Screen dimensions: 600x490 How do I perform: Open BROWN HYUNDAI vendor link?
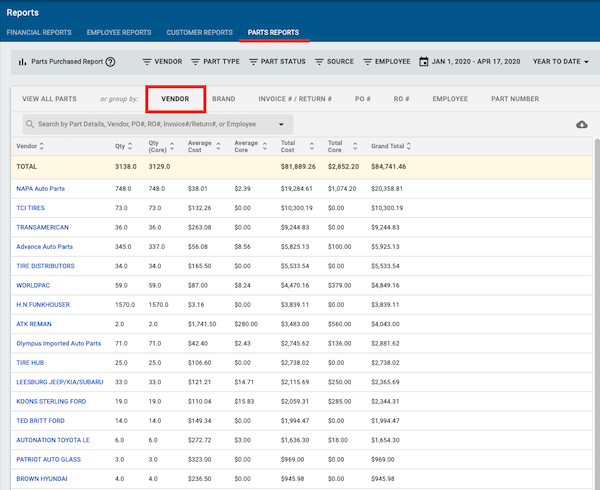tap(42, 479)
